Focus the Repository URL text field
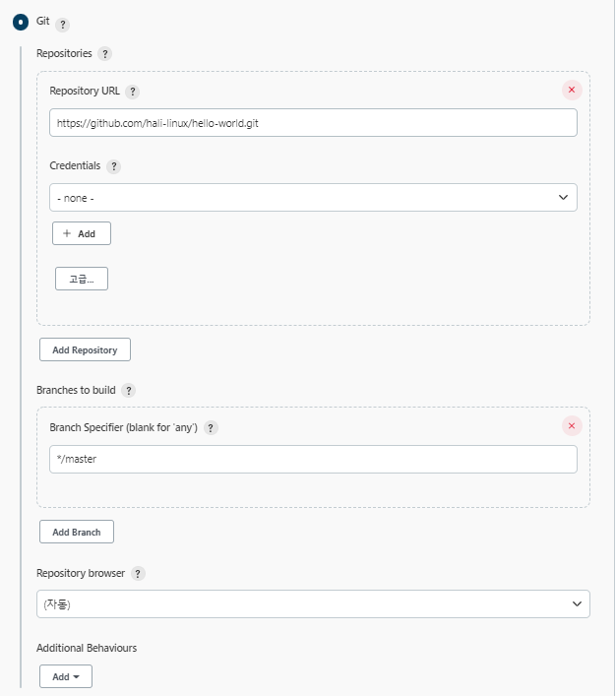Viewport: 616px width, 696px height. (313, 123)
